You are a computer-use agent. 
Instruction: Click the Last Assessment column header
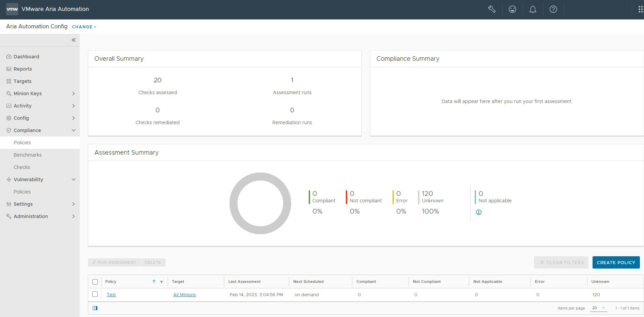pyautogui.click(x=244, y=282)
